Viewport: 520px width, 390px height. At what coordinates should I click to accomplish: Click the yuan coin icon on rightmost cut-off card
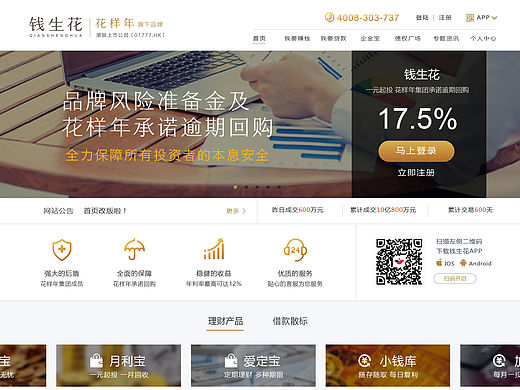pyautogui.click(x=499, y=360)
